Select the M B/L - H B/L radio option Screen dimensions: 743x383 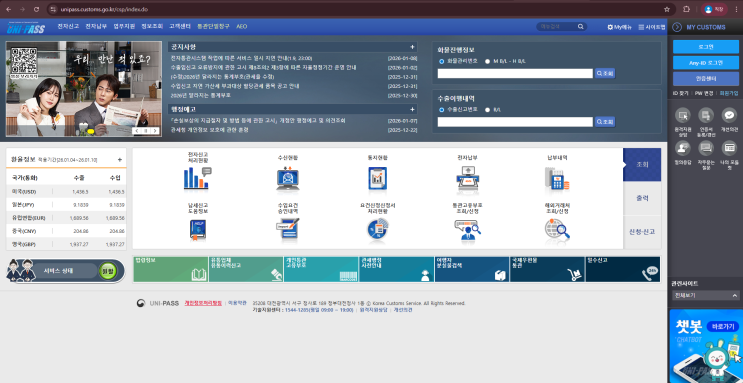[487, 61]
